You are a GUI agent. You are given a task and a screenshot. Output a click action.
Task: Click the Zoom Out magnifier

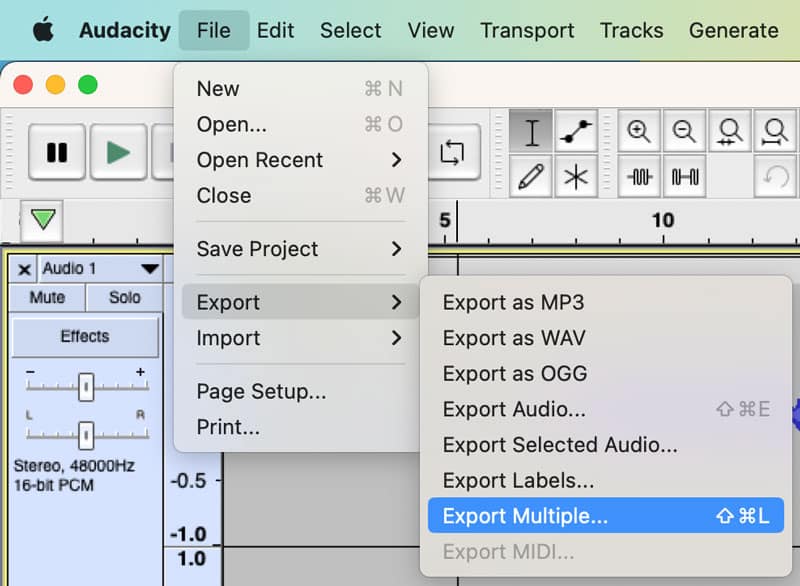point(684,132)
